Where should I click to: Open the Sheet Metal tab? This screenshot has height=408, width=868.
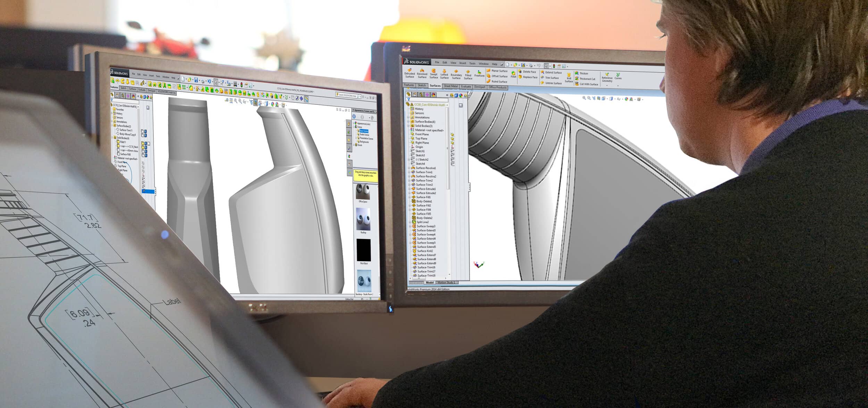click(x=451, y=86)
